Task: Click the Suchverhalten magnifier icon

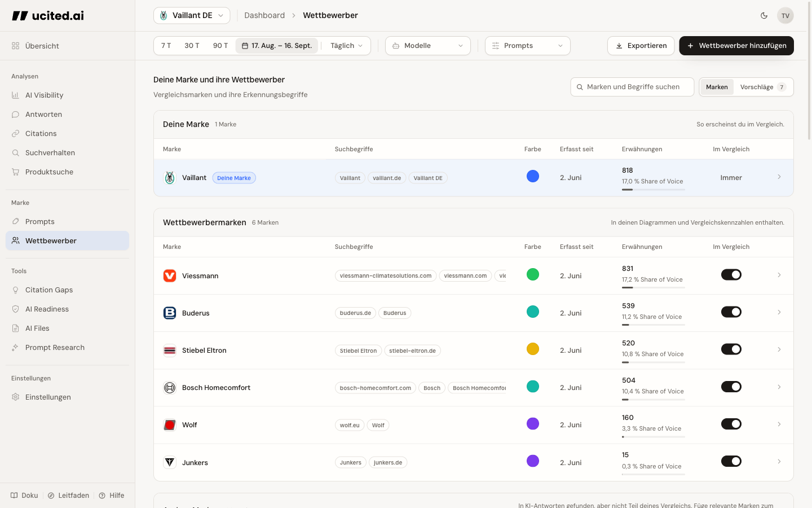Action: click(x=15, y=153)
